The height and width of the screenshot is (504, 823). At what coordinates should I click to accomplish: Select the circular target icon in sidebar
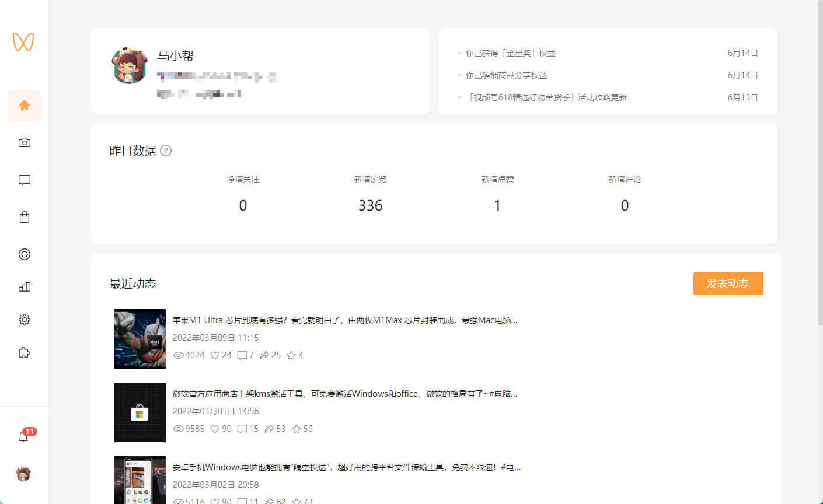coord(25,254)
